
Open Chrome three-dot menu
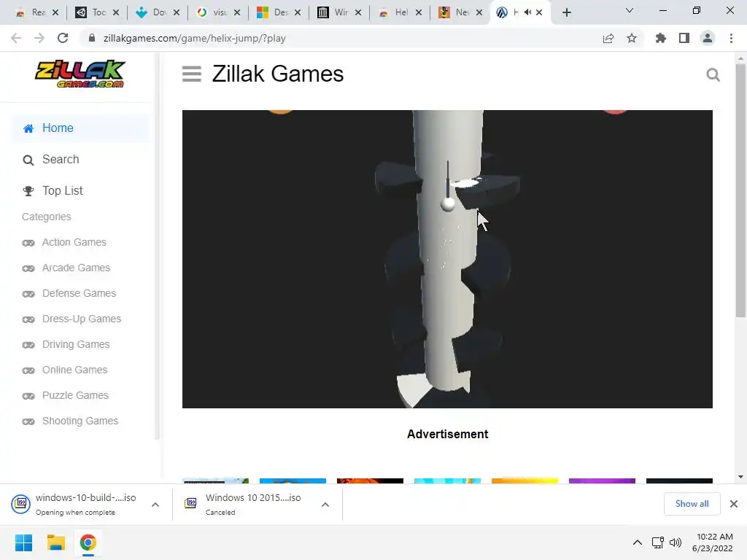click(x=731, y=38)
